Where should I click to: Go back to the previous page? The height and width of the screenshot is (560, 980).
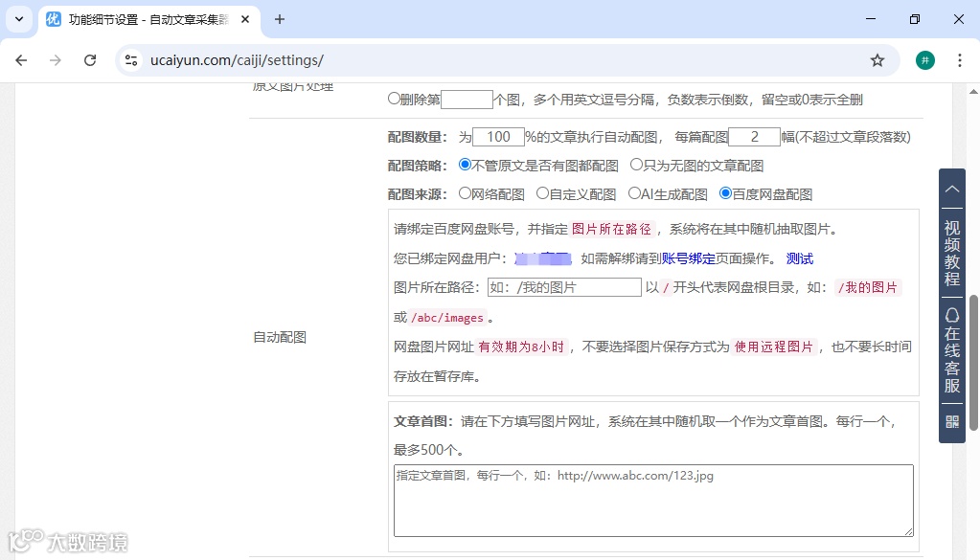(x=21, y=60)
